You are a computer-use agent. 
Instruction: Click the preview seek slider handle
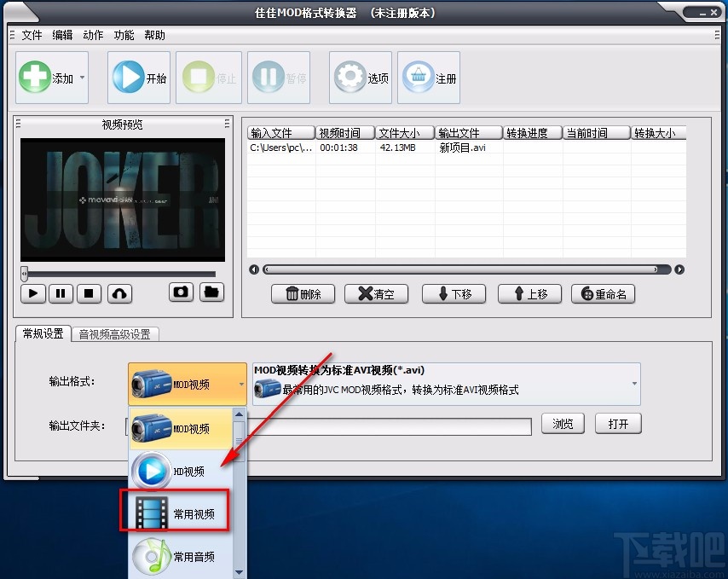(24, 274)
